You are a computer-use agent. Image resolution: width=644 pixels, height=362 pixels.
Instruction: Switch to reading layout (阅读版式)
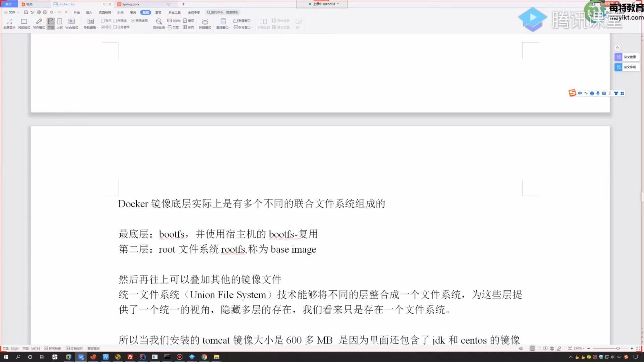pyautogui.click(x=24, y=21)
